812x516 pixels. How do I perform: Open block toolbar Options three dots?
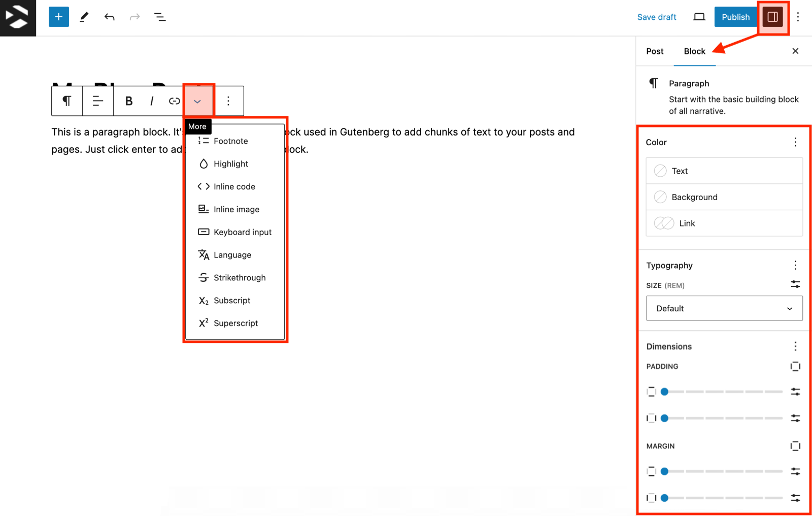228,101
